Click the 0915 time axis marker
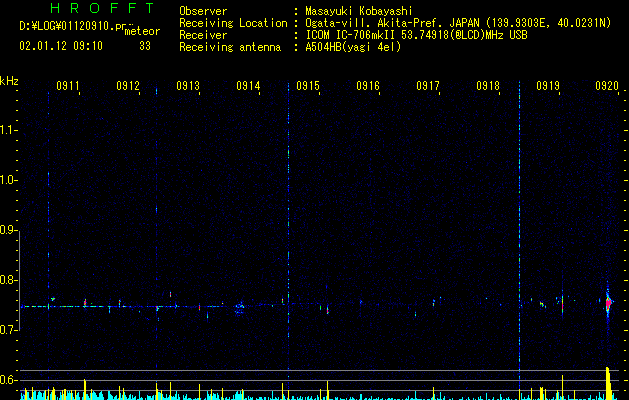 click(308, 86)
